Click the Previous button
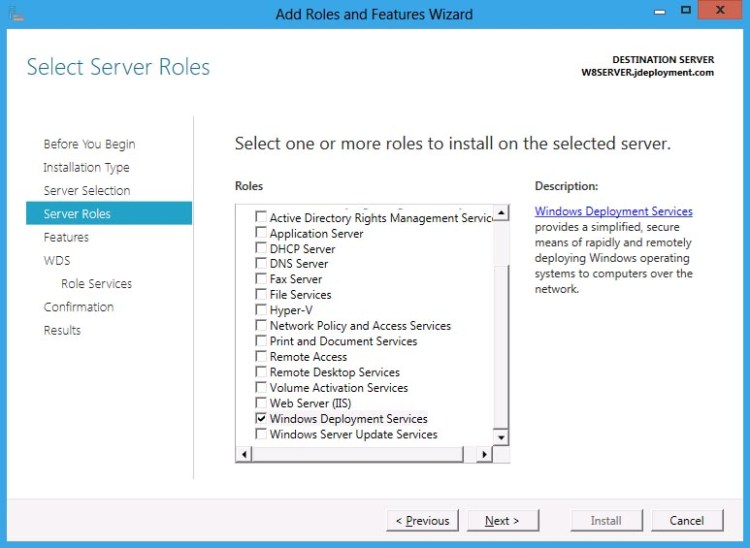 coord(423,520)
